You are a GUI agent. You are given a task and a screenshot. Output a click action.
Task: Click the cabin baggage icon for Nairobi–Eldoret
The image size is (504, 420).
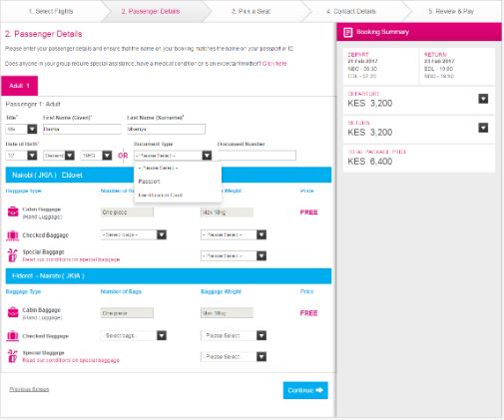[x=13, y=211]
